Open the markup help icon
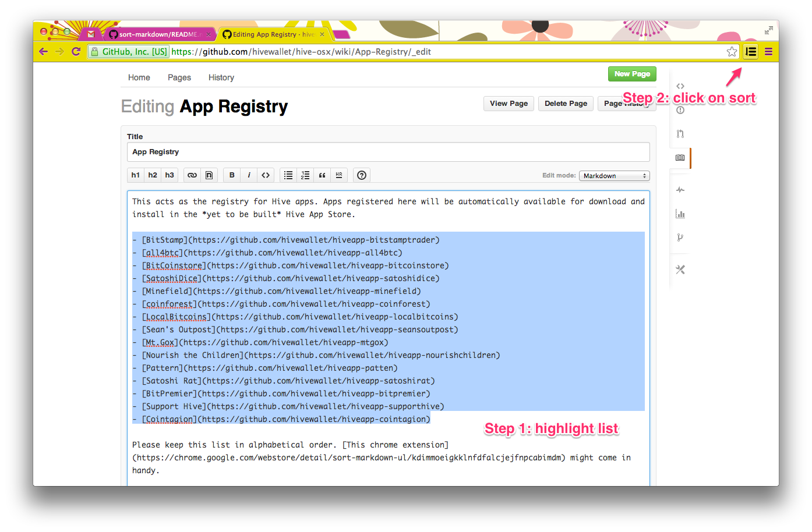Screen dimensions: 812x532 click(362, 175)
